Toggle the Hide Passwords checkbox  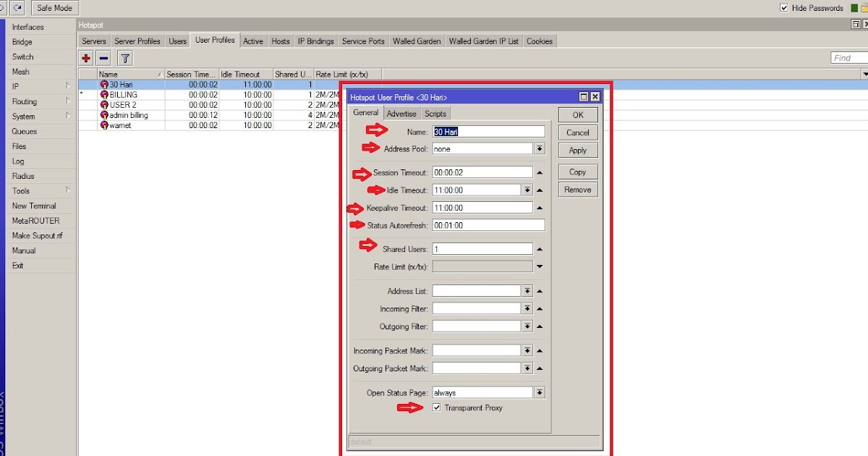coord(783,7)
